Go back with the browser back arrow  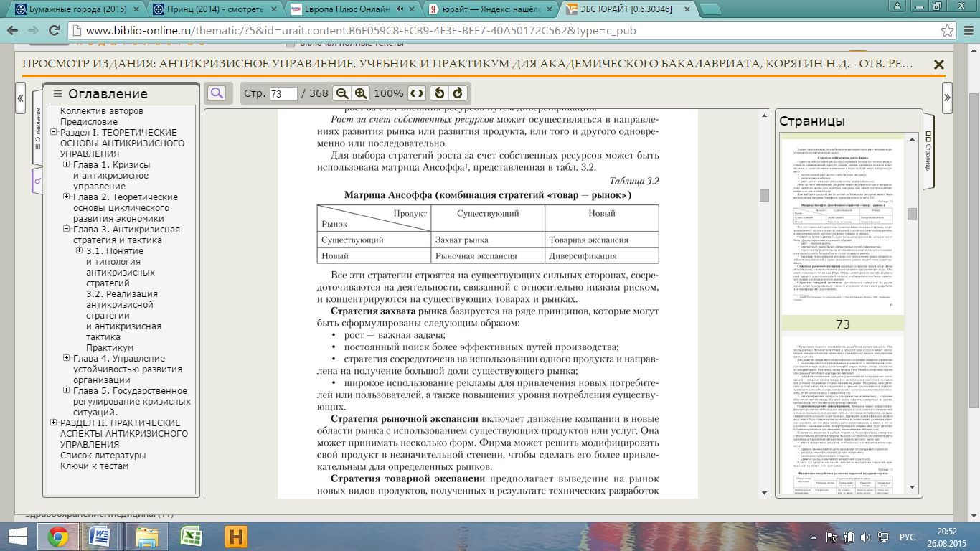coord(13,31)
